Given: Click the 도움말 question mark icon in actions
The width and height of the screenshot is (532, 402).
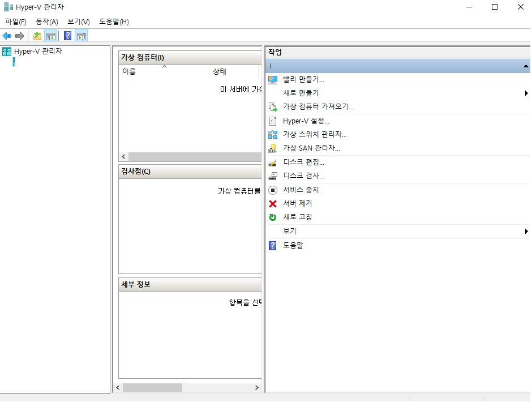Looking at the screenshot, I should coord(273,246).
